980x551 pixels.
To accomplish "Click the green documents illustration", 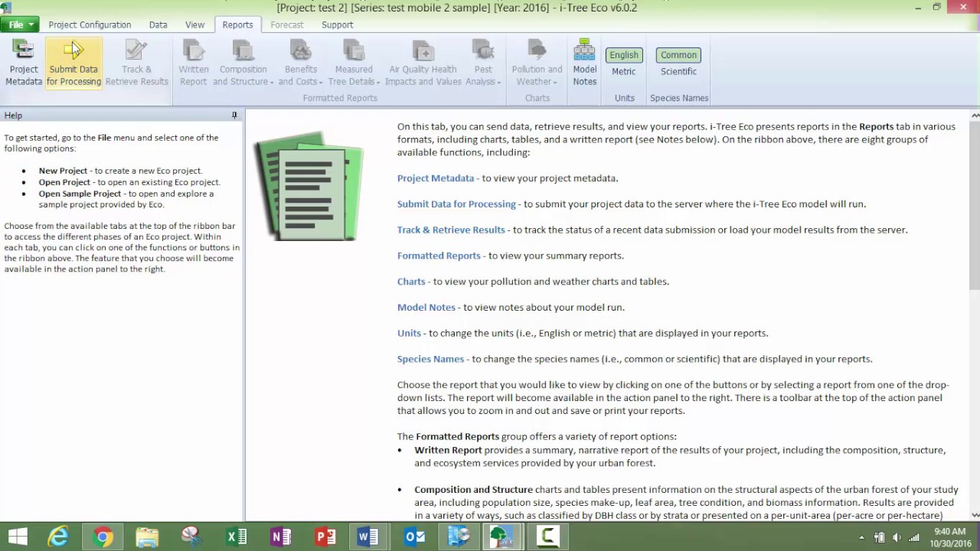I will pos(309,186).
